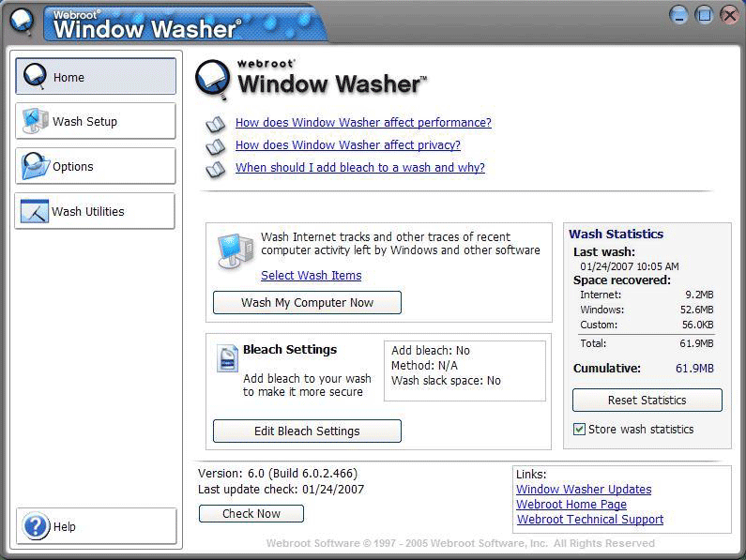746x560 pixels.
Task: Check Now for updates
Action: tap(251, 514)
